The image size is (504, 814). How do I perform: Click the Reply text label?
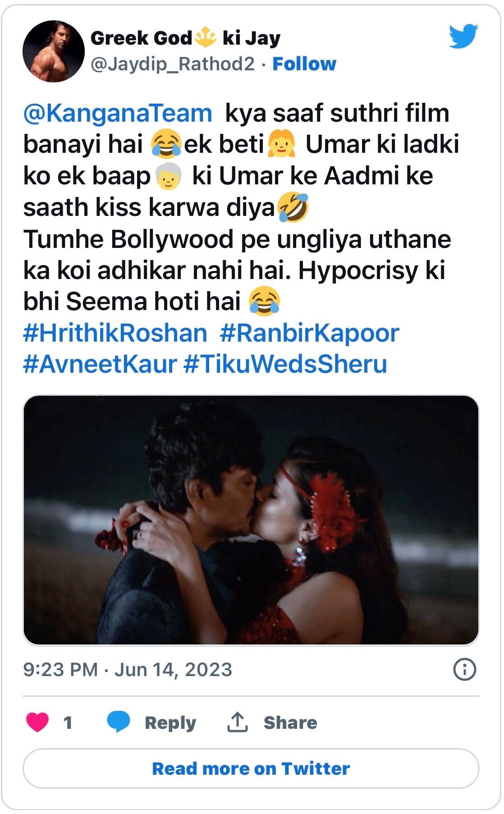click(x=170, y=723)
